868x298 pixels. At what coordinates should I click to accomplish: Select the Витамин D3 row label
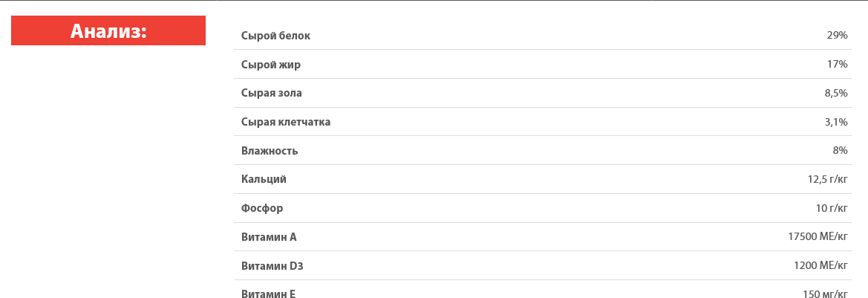click(273, 266)
